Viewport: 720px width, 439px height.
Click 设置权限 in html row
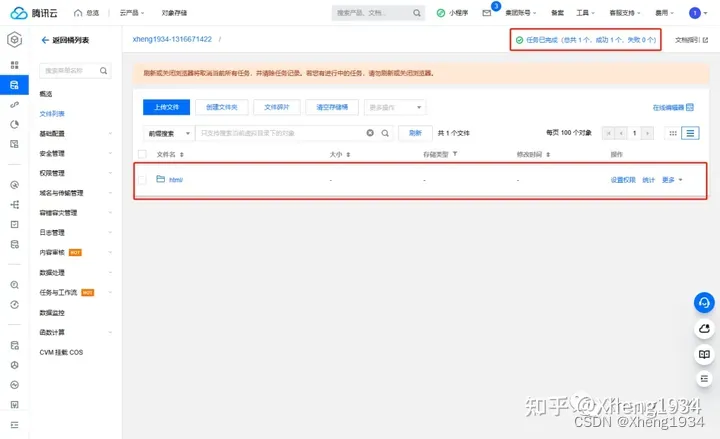point(623,180)
